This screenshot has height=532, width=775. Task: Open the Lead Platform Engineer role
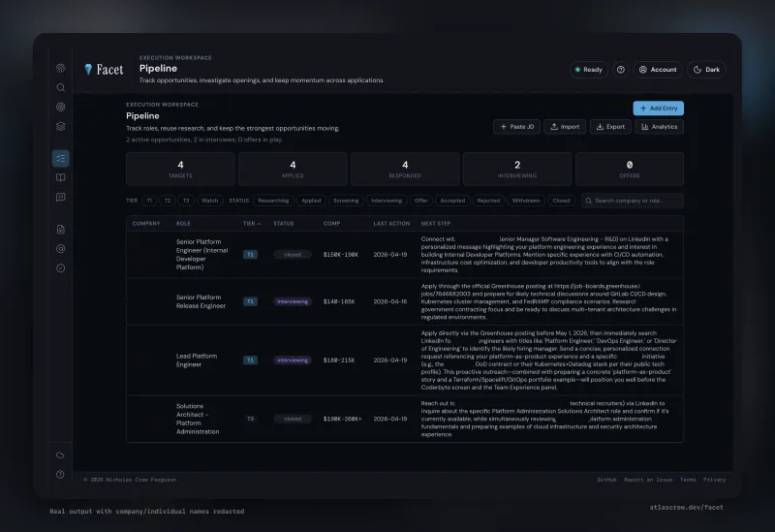click(x=197, y=360)
